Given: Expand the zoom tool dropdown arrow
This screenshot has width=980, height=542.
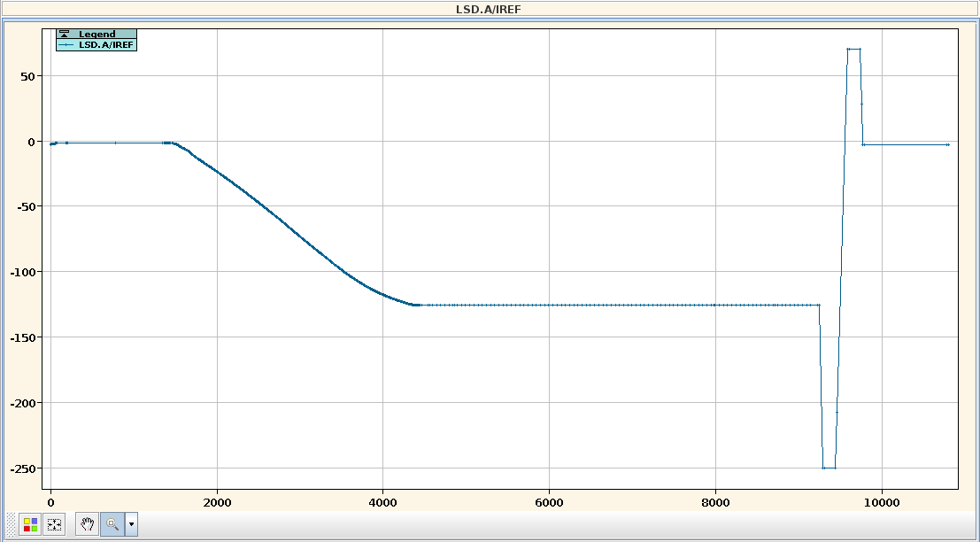Looking at the screenshot, I should coord(132,524).
